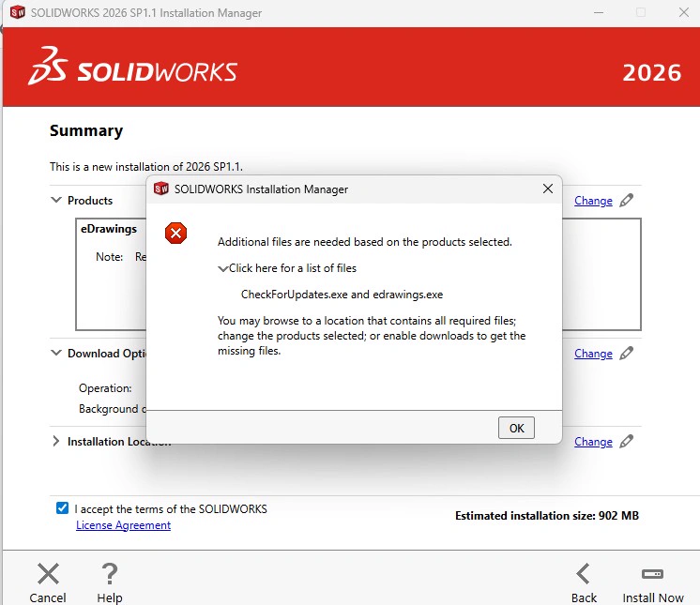Click 'Estimated installation size: 902 MB' text

click(x=547, y=516)
